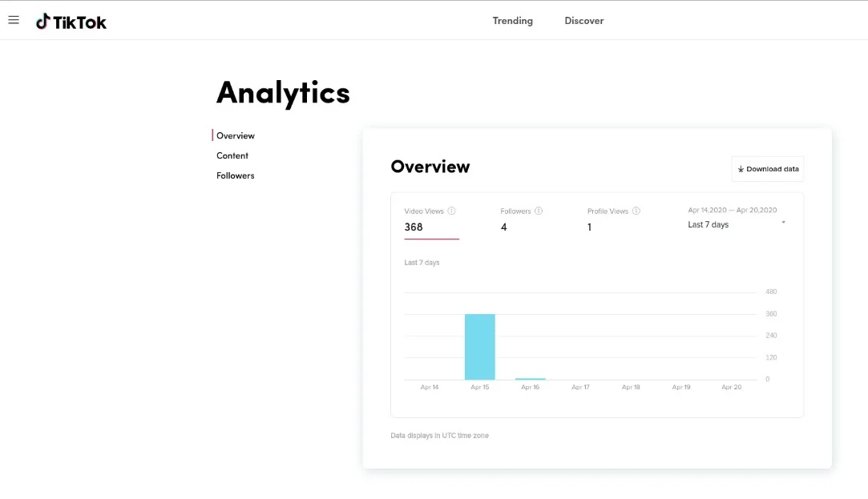Screen dimensions: 868x499
Task: Select the Video Views 368 metric
Action: [x=431, y=221]
